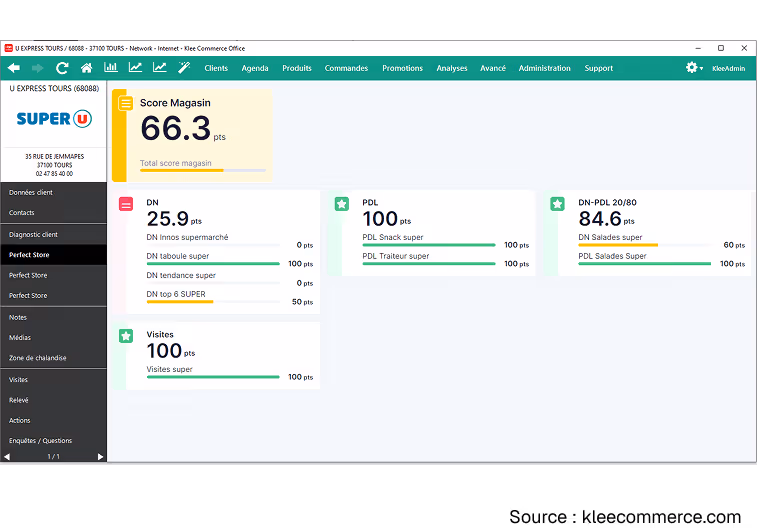Open the Produits menu
This screenshot has height=528, width=757.
click(x=297, y=68)
